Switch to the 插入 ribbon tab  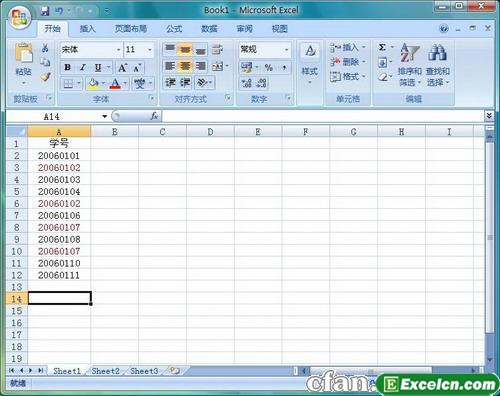coord(88,29)
